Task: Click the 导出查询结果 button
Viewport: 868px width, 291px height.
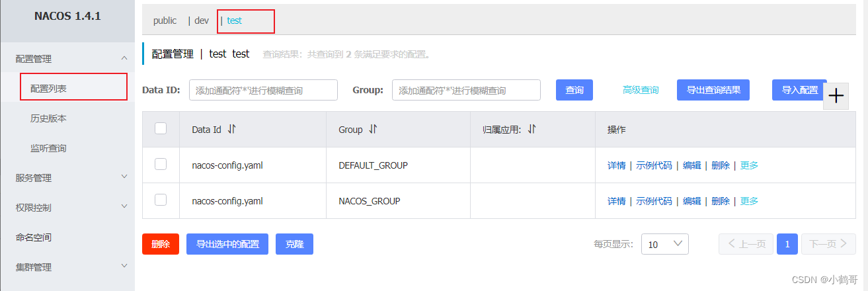Action: (x=713, y=90)
